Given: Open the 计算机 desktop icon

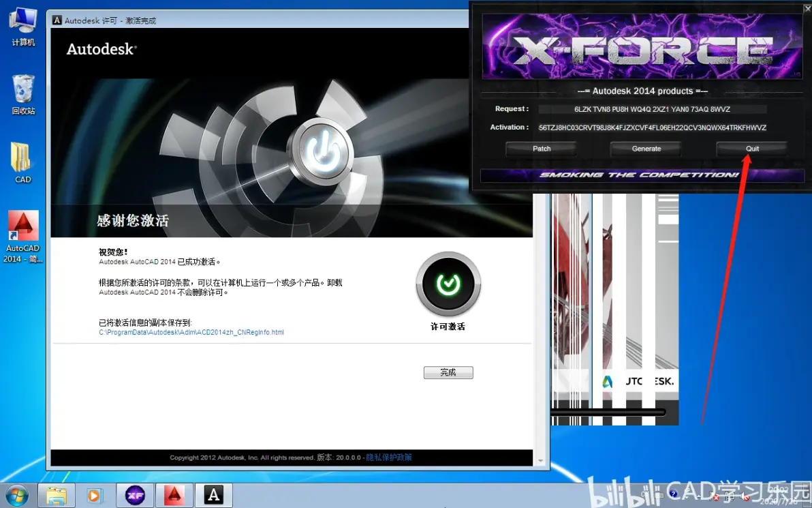Looking at the screenshot, I should pyautogui.click(x=22, y=27).
